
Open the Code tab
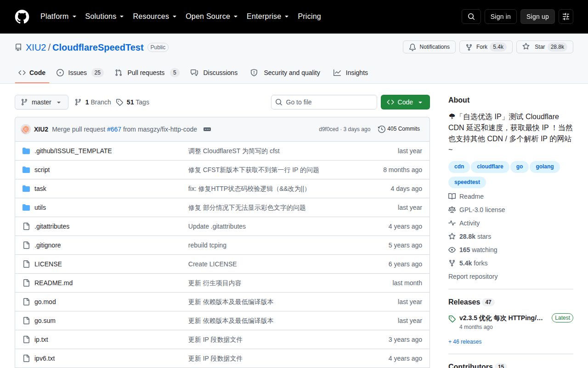[x=32, y=73]
